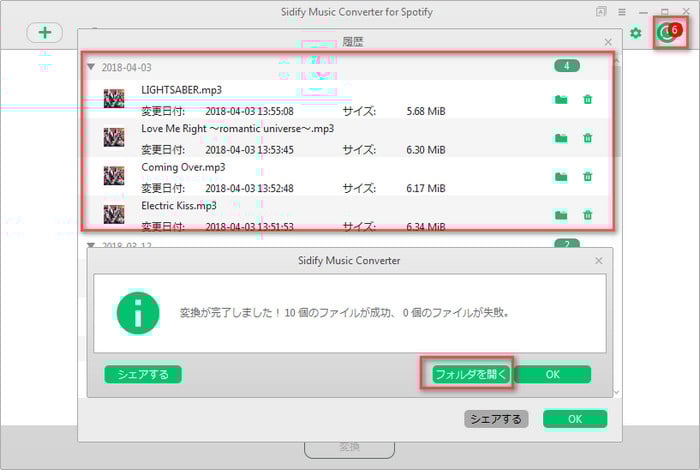The image size is (700, 470).
Task: Open the settings gear icon
Action: [x=635, y=33]
